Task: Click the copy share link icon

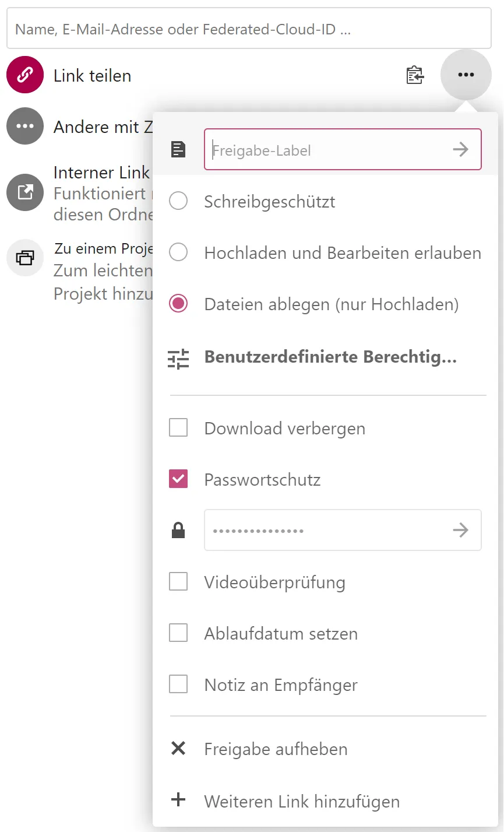Action: (415, 75)
